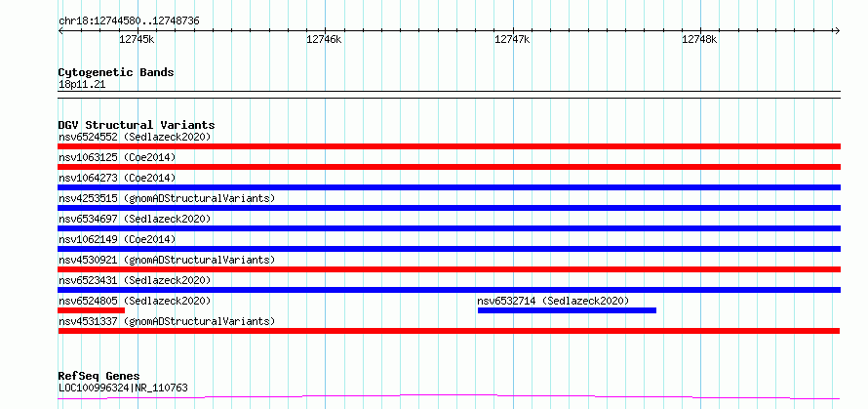868x409 pixels.
Task: Select the RefSeq Genes track title
Action: coord(99,377)
